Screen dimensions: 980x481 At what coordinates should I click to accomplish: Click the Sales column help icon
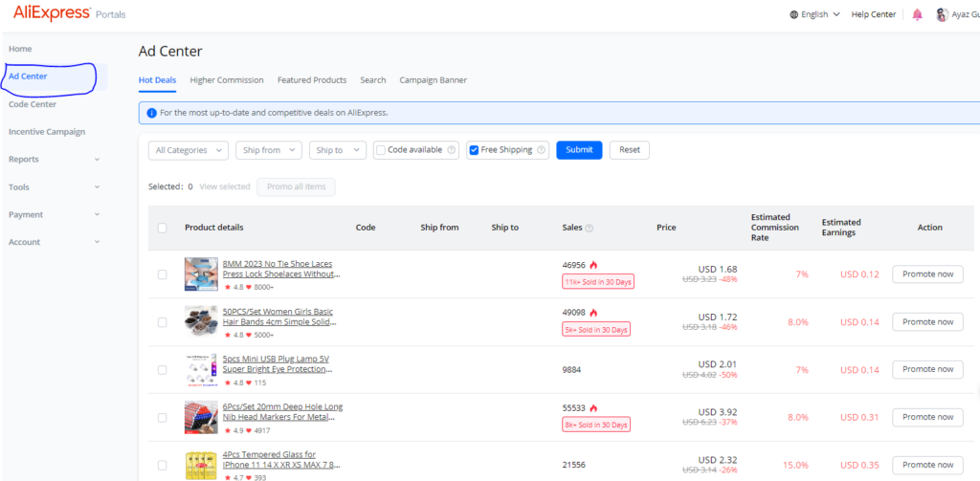[x=589, y=228]
